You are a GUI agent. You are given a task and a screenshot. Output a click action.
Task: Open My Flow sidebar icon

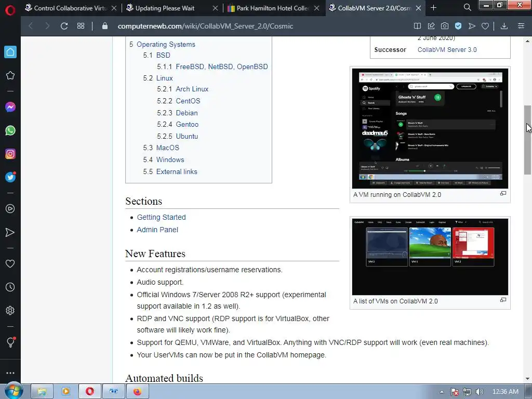coord(10,232)
